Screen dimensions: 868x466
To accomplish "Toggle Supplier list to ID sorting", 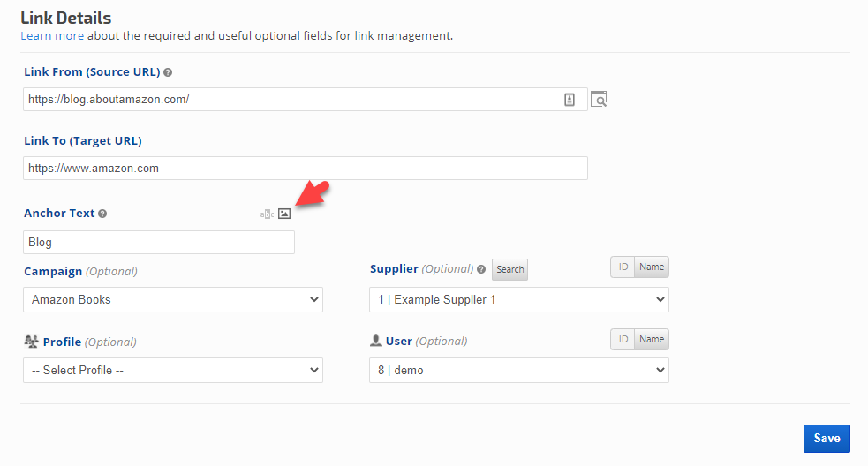I will point(623,267).
